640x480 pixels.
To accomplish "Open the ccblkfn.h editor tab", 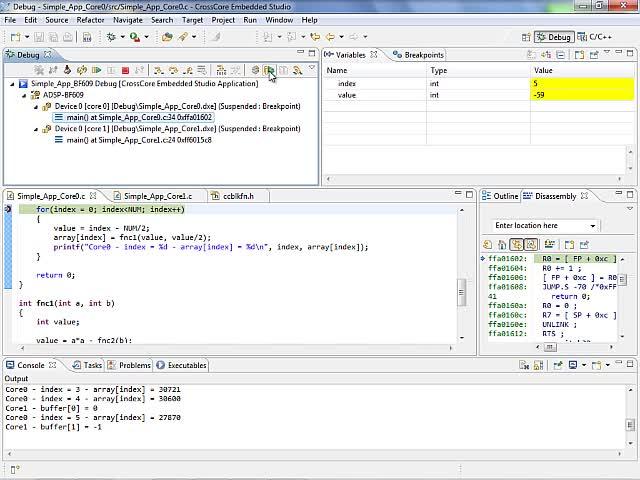I will tap(234, 196).
